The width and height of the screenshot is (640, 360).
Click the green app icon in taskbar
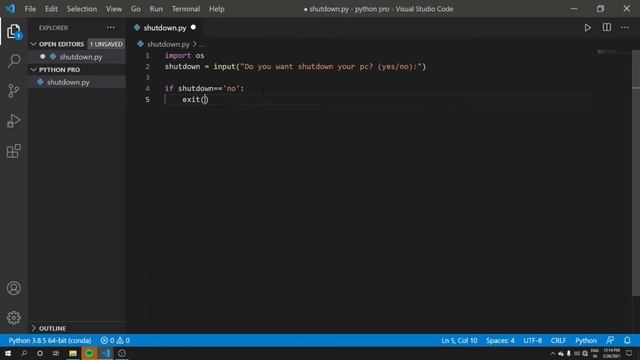[89, 353]
